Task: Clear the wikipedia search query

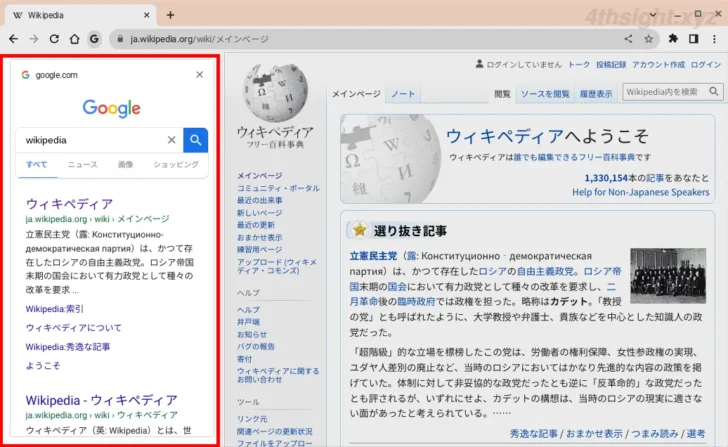Action: pos(172,140)
